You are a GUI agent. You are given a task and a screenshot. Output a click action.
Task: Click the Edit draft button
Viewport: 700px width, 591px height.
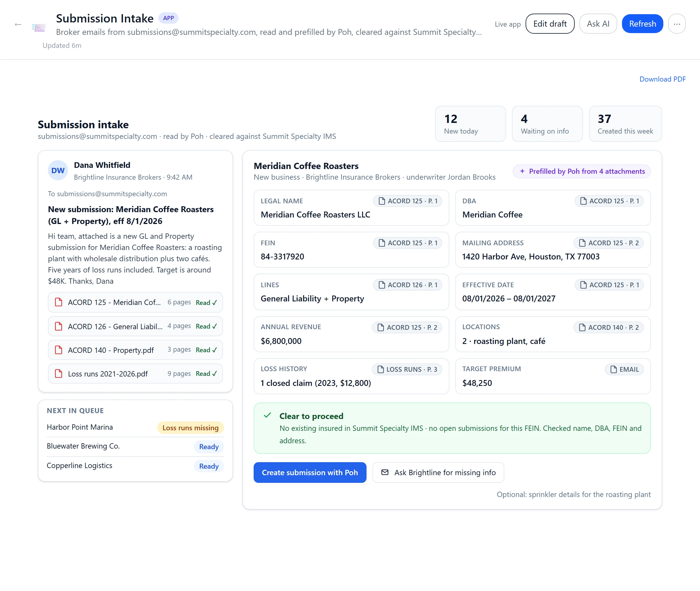point(550,24)
